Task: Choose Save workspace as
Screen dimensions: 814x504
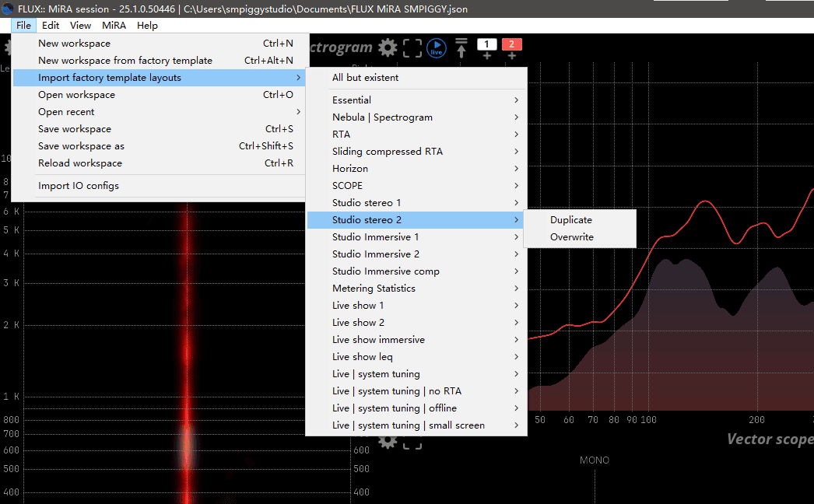Action: coord(158,146)
